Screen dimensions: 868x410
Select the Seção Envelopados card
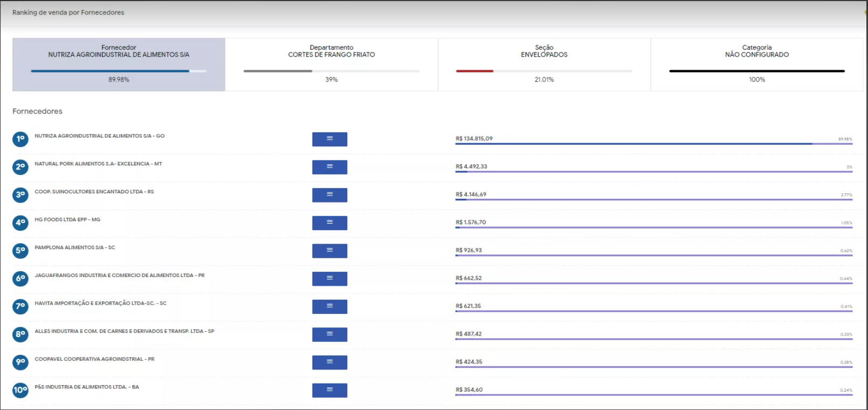pos(544,64)
